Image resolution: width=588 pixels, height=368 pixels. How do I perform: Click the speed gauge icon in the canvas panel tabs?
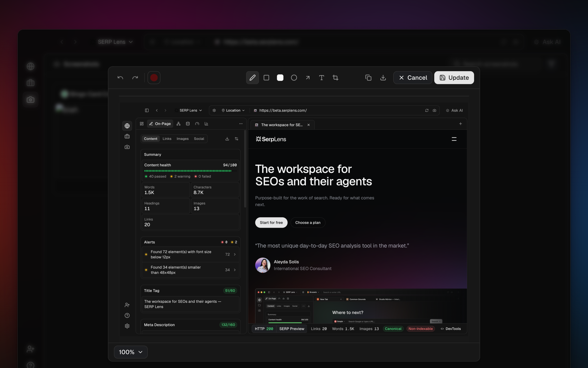point(197,124)
